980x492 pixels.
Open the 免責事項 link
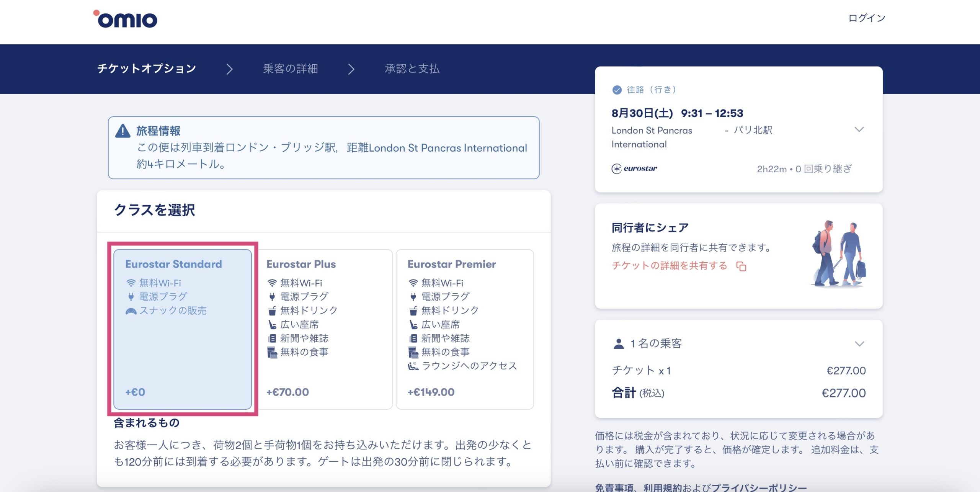614,487
